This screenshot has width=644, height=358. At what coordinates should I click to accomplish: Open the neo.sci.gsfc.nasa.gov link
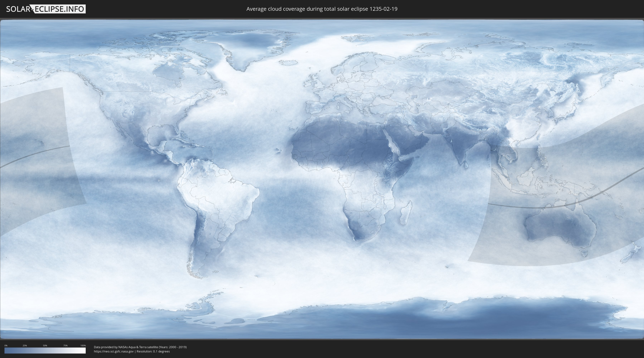(113, 351)
